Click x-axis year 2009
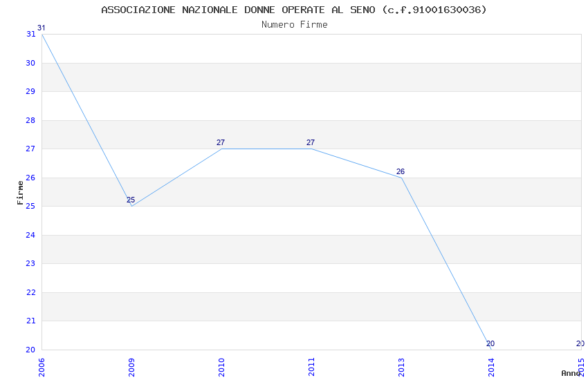The height and width of the screenshot is (380, 588). coord(131,368)
